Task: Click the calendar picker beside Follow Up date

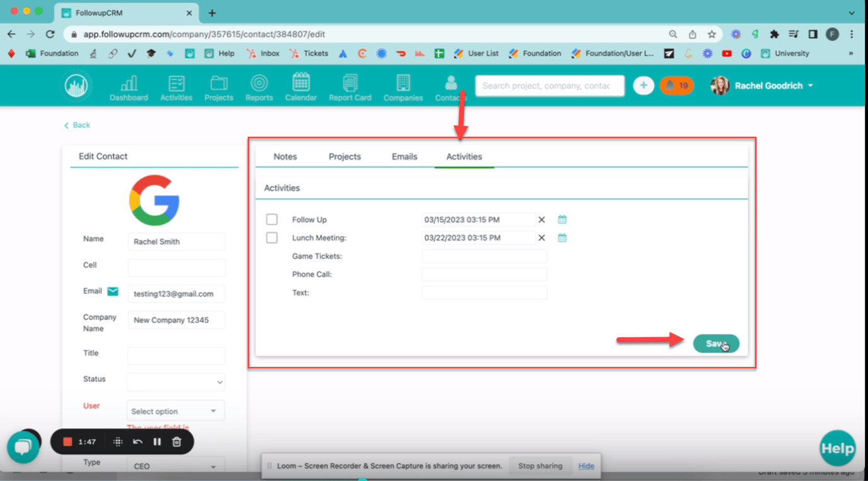Action: tap(562, 220)
